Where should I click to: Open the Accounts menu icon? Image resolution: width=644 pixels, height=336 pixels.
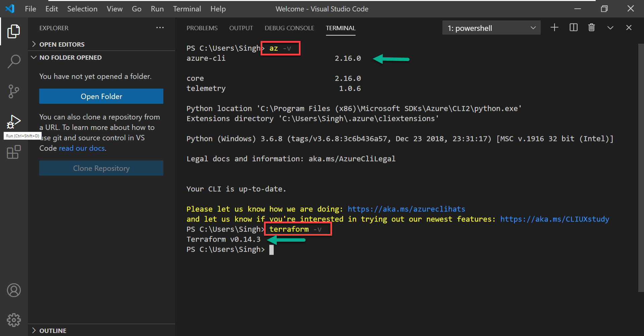point(14,290)
